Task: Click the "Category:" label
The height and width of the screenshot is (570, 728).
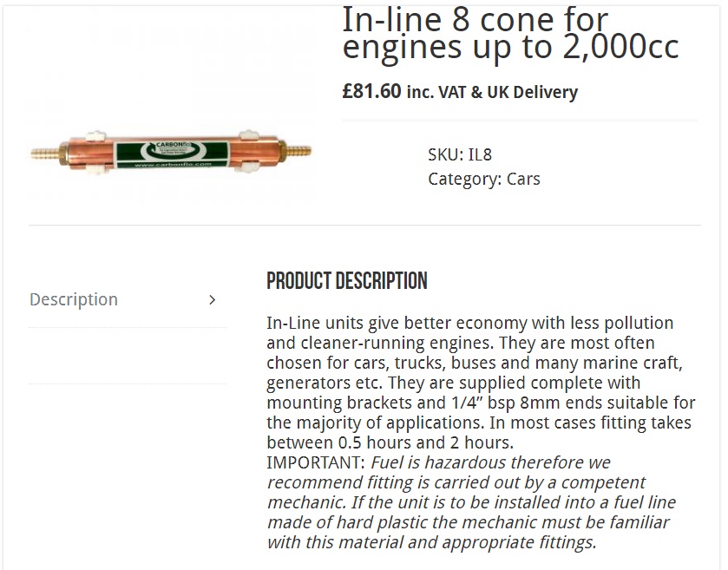Action: pos(464,179)
